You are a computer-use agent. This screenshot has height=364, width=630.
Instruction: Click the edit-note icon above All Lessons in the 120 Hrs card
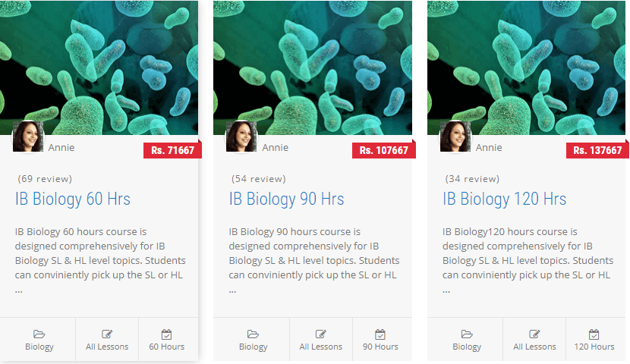tap(534, 334)
